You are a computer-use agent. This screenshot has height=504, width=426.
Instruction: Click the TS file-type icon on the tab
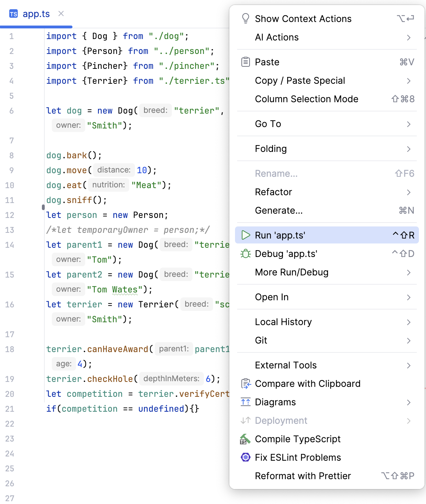tap(13, 14)
